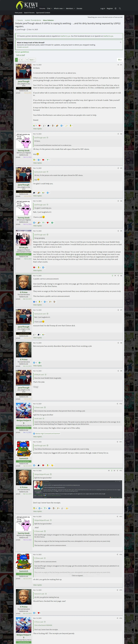Expand 'View replies' under post #1

tap(38, 129)
